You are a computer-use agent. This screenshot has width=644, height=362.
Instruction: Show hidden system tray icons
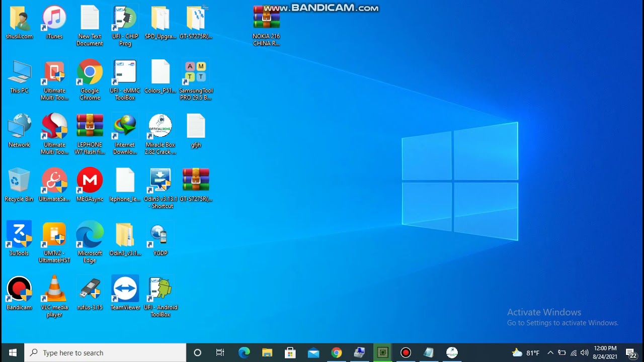coord(550,352)
